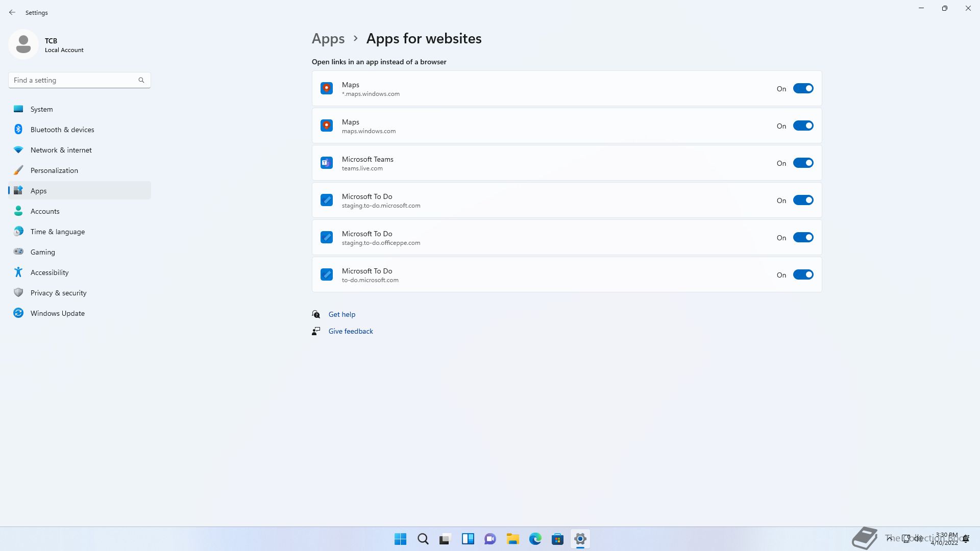Click the 'Open links in an app' heading
The image size is (980, 551).
click(379, 62)
